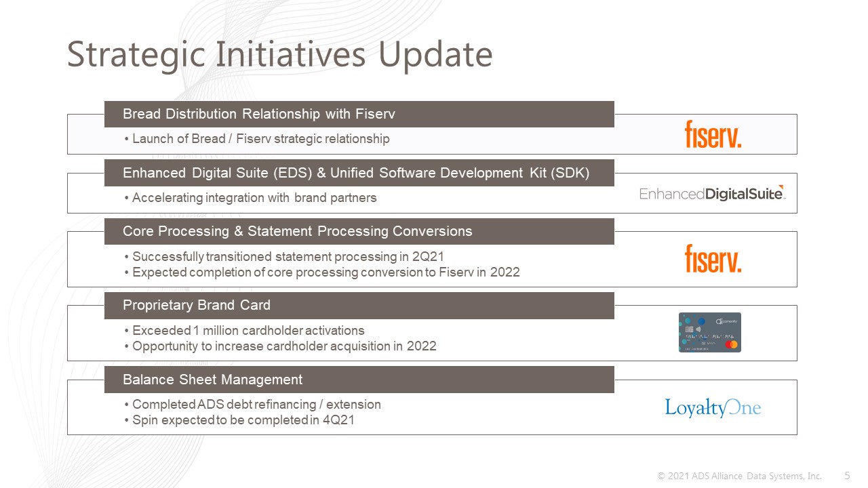
Task: Click the Balance Sheet Management header
Action: click(x=359, y=380)
